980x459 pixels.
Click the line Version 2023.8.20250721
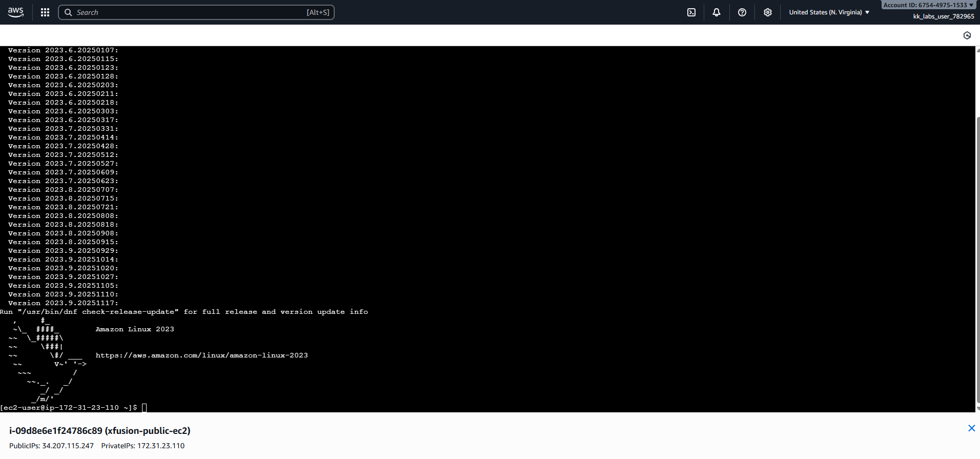[63, 207]
